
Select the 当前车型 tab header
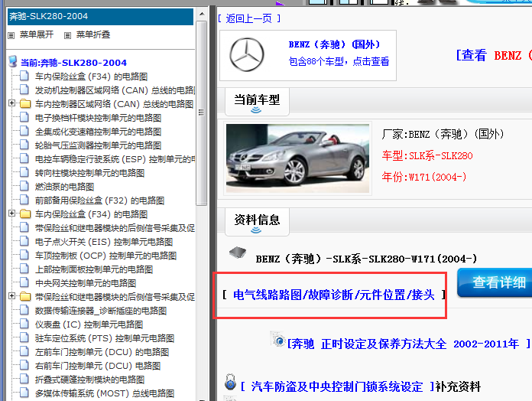pyautogui.click(x=257, y=102)
